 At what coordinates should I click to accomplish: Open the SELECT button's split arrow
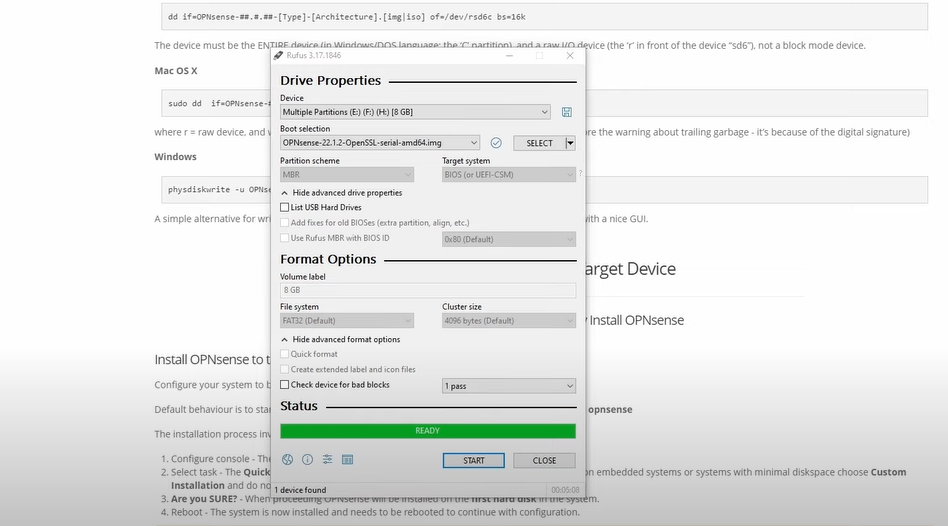tap(570, 143)
